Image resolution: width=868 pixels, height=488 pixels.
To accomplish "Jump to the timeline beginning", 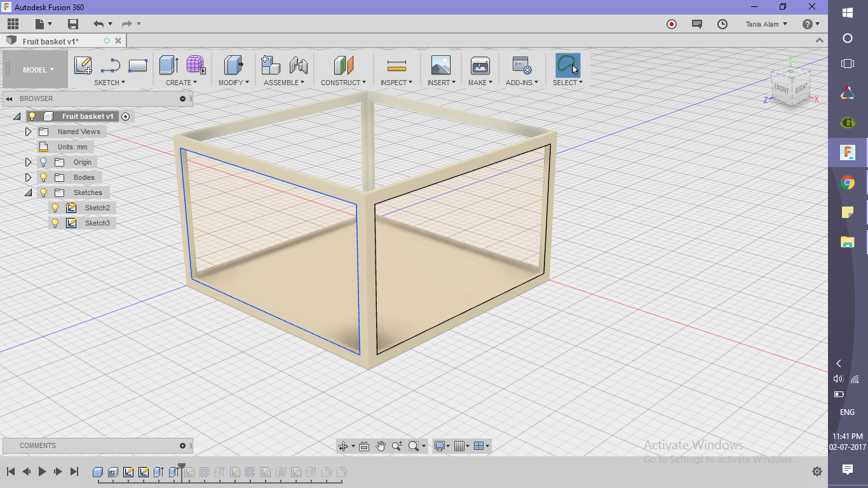I will coord(11,471).
